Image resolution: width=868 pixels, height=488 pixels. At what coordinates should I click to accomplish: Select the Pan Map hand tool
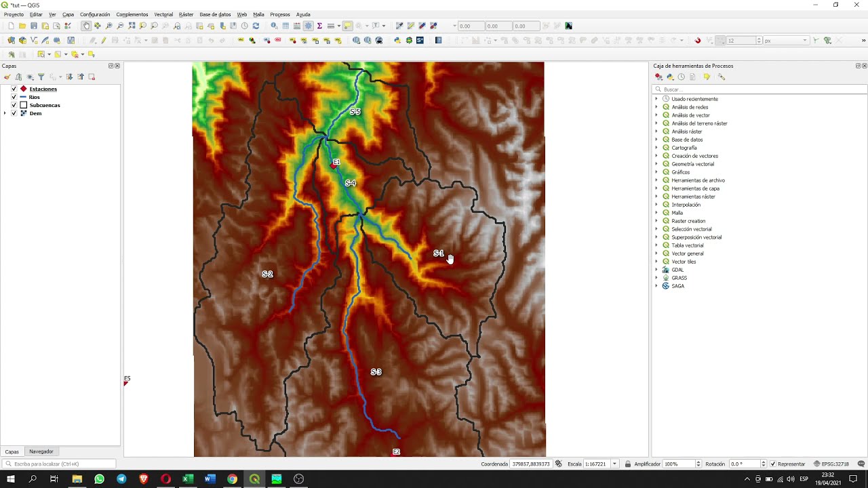coord(86,26)
